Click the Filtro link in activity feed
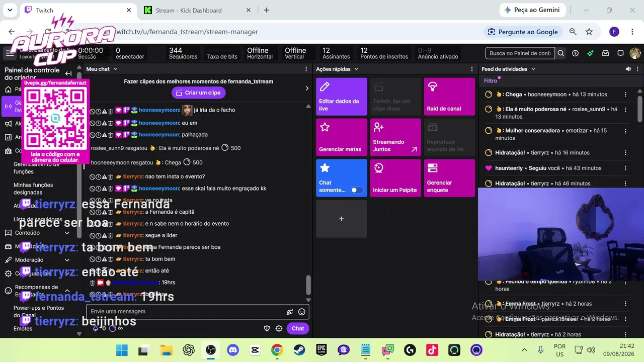This screenshot has width=644, height=362. tap(491, 81)
